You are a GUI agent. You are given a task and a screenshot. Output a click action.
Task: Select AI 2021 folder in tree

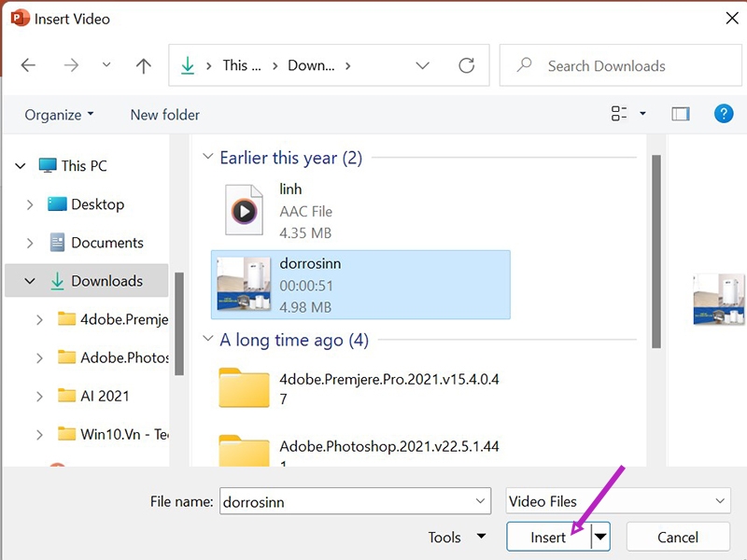[x=93, y=396]
